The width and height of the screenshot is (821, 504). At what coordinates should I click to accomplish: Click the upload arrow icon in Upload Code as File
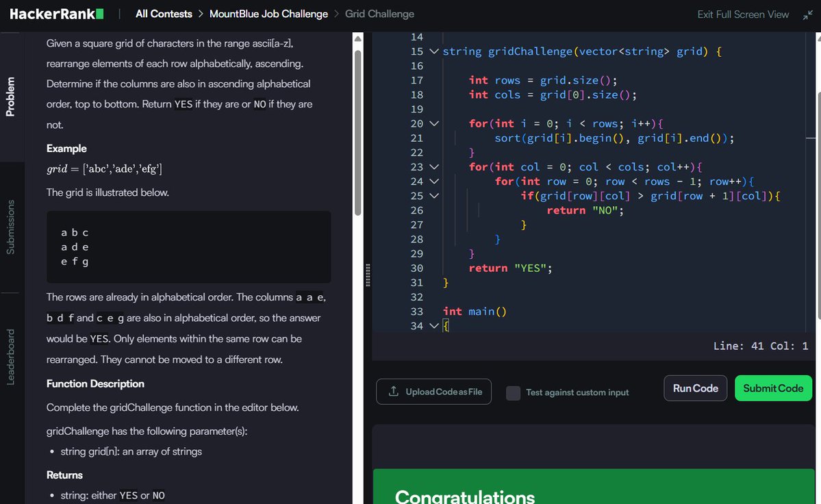click(393, 392)
